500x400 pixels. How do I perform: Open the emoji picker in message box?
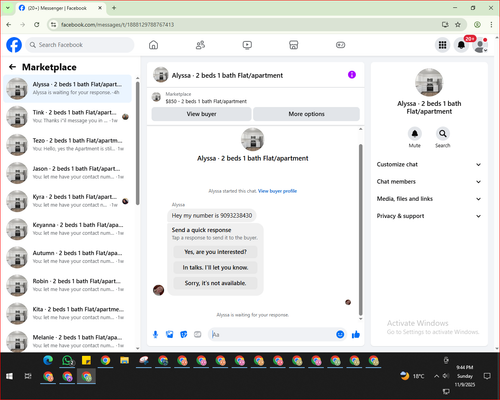pos(340,334)
